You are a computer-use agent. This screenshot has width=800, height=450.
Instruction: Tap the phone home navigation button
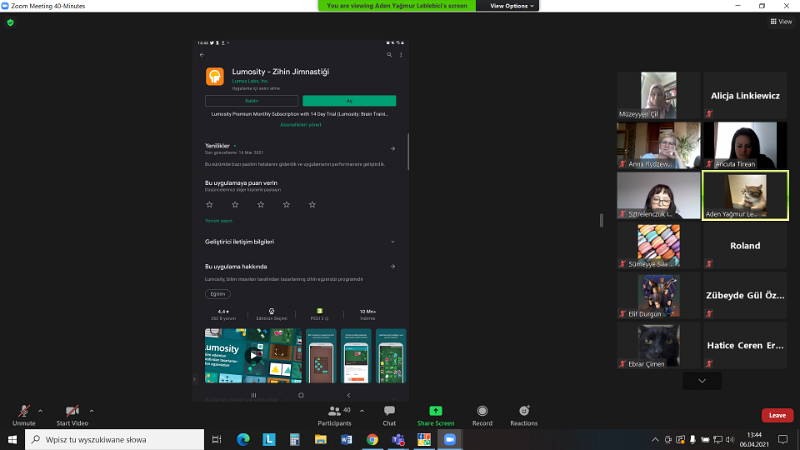click(301, 395)
